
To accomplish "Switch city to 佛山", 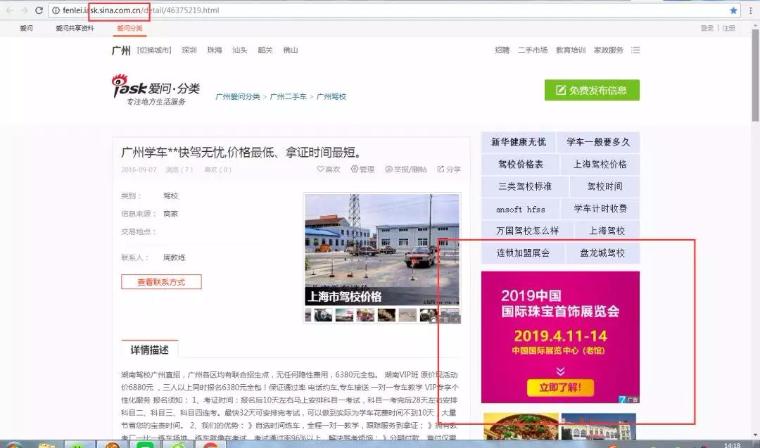I will point(291,50).
